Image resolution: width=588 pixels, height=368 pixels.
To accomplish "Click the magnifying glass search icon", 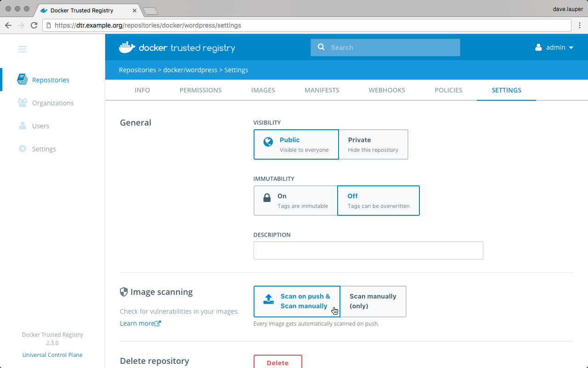I will (x=321, y=47).
